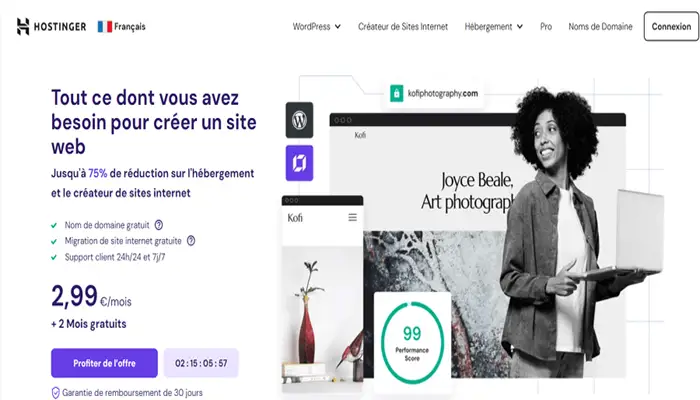
Task: Open the Français language selector
Action: (x=121, y=27)
